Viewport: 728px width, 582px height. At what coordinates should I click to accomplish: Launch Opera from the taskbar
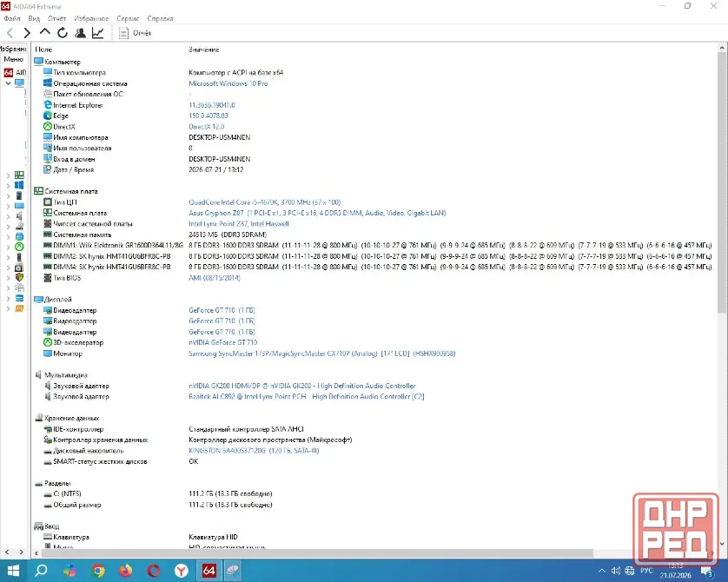(153, 571)
